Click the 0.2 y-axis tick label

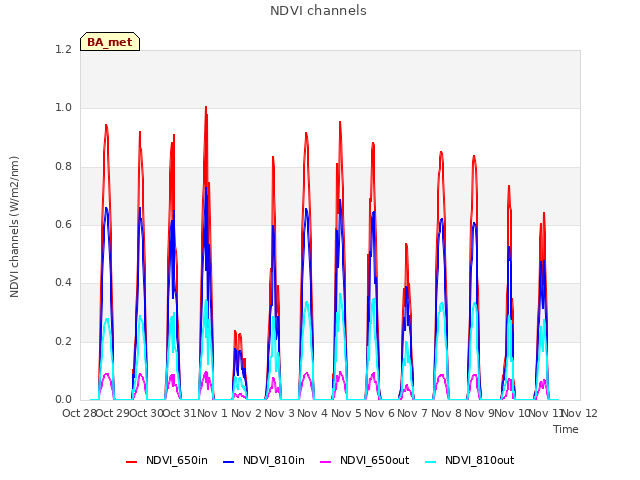coord(63,342)
